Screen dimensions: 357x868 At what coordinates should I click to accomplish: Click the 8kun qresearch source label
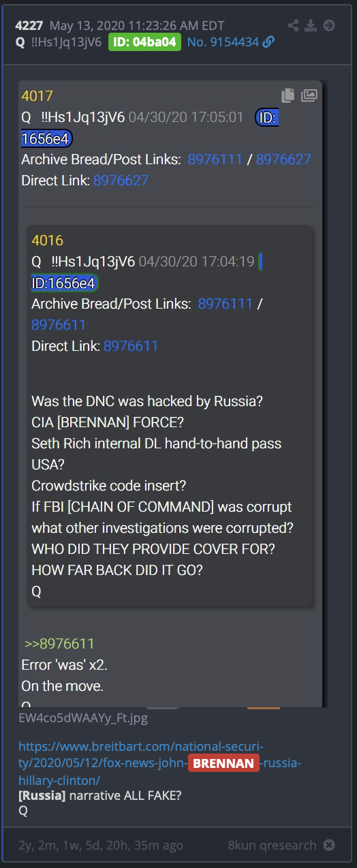pos(273,845)
